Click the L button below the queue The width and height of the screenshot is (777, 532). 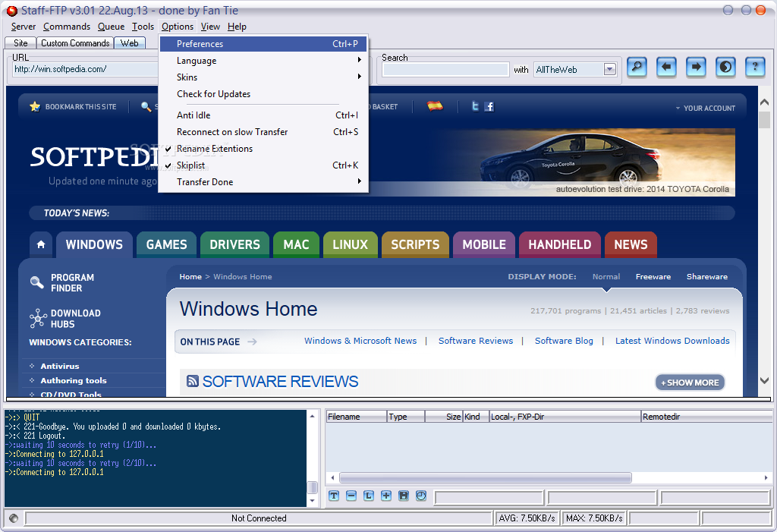[x=369, y=496]
